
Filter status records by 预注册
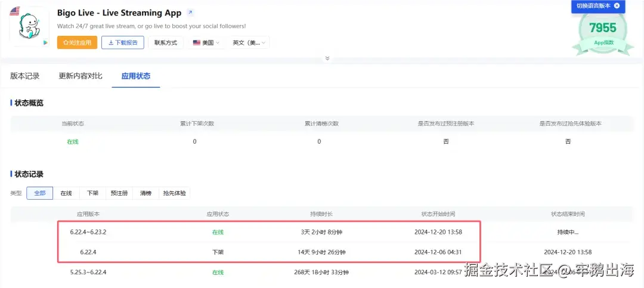pyautogui.click(x=119, y=193)
